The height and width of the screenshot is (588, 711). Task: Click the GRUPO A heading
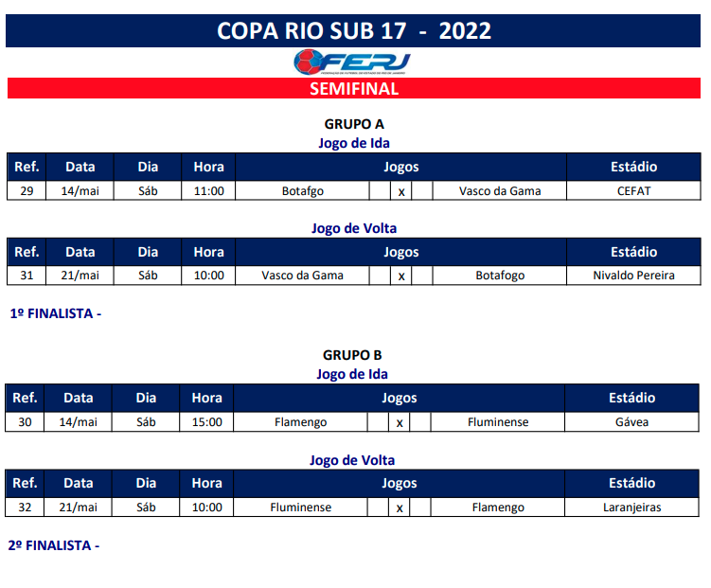[x=354, y=124]
